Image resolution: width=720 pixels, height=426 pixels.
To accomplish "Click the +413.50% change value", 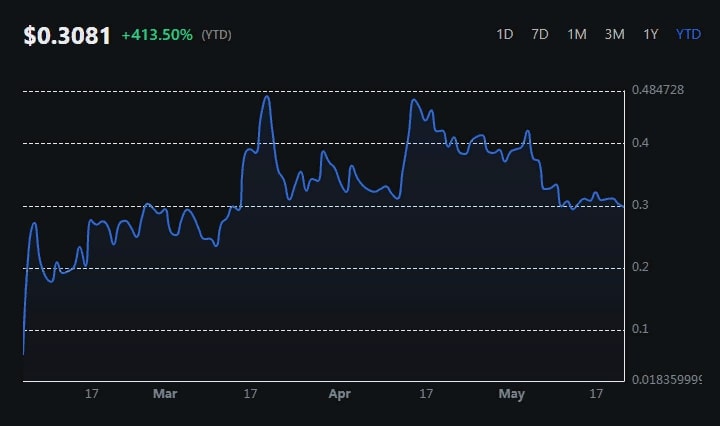I will [x=157, y=35].
